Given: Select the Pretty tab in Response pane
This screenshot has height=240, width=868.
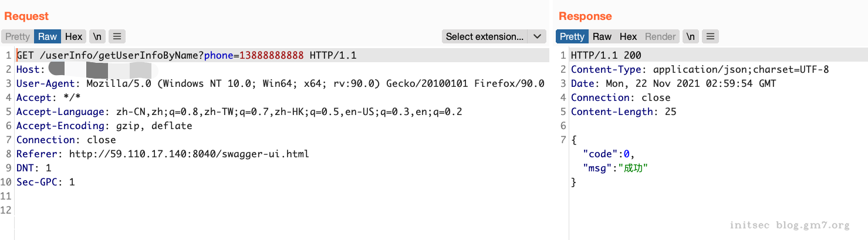Looking at the screenshot, I should pyautogui.click(x=572, y=36).
